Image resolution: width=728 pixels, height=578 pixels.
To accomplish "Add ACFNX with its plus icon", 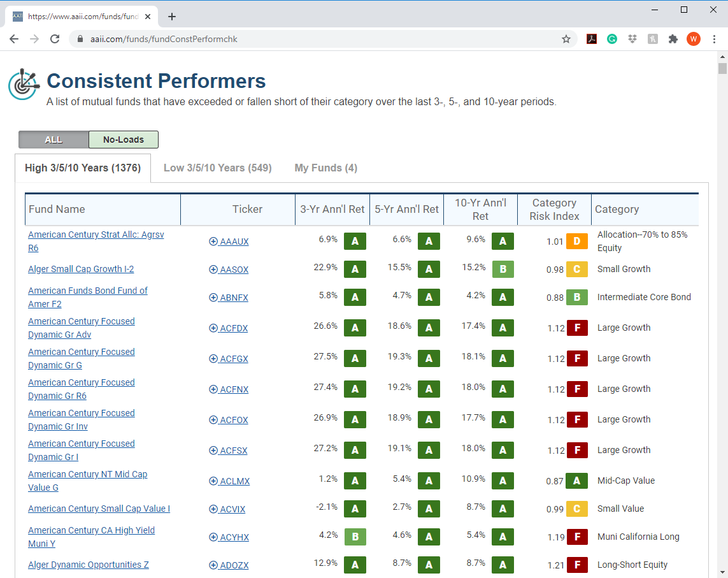I will pos(213,389).
